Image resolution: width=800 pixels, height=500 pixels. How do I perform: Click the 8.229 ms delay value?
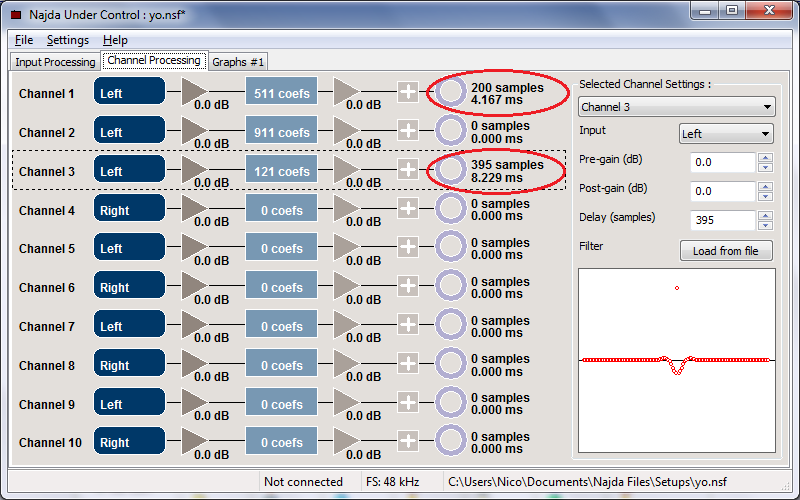(x=496, y=178)
